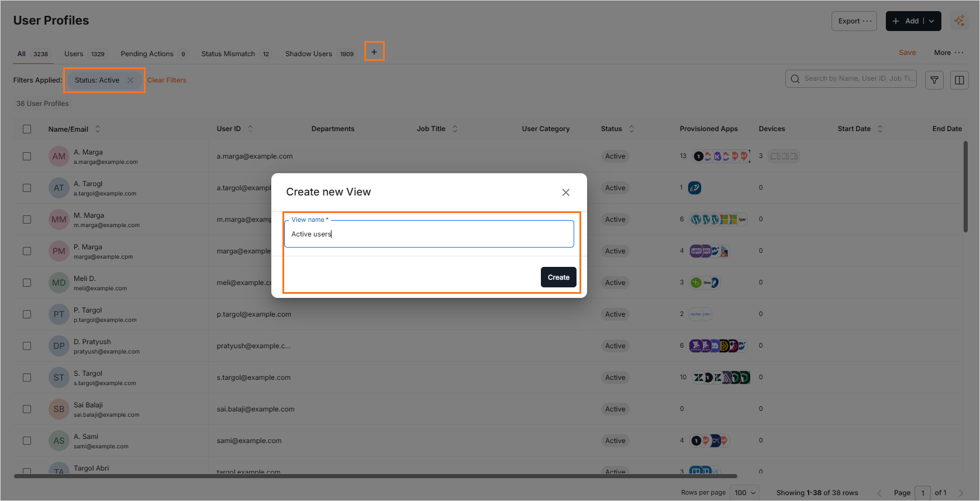This screenshot has height=501, width=980.
Task: Sort by the Name/Email column arrows
Action: pyautogui.click(x=98, y=129)
